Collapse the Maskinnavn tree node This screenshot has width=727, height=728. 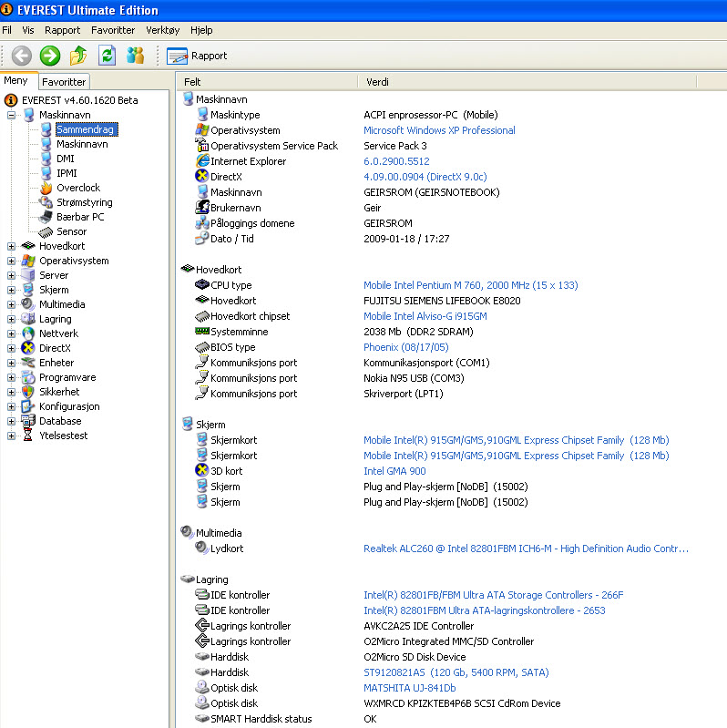12,115
